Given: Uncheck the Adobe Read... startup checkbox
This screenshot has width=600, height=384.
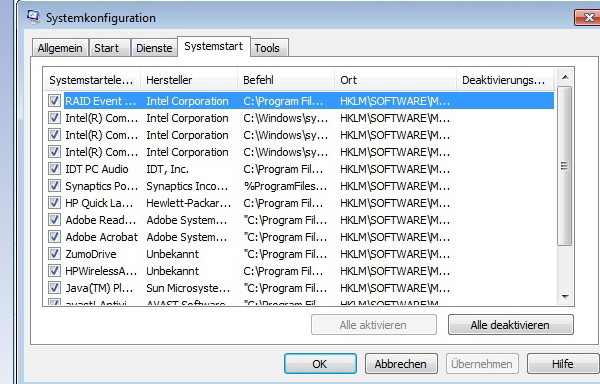Looking at the screenshot, I should [x=54, y=220].
